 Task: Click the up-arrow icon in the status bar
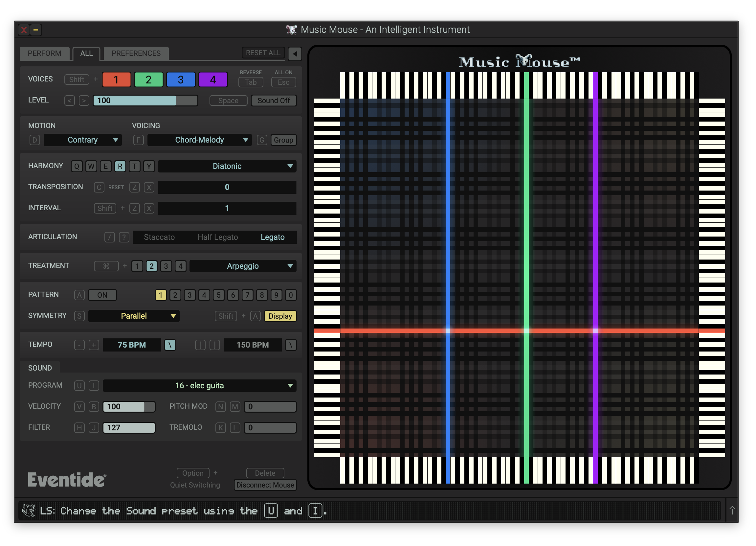point(732,511)
